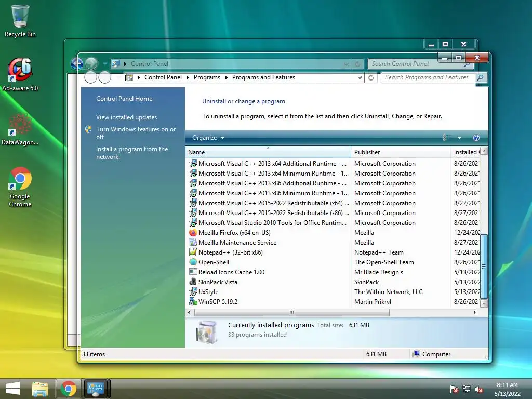Sort by the Name column header
Screen dimensions: 532x399
(x=268, y=152)
